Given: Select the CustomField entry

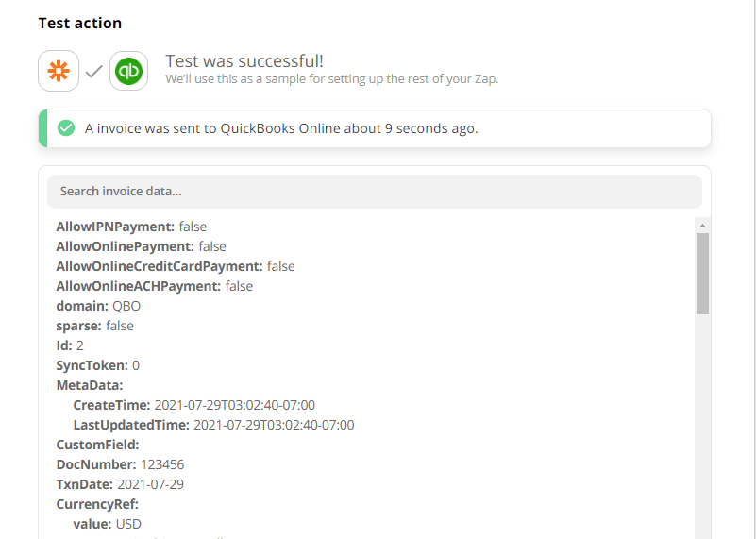Looking at the screenshot, I should [x=97, y=445].
